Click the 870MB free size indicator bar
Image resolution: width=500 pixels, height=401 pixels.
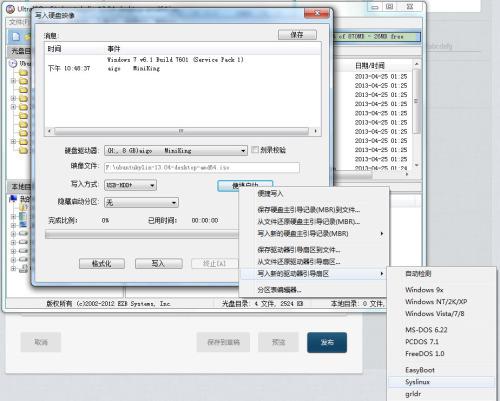tap(377, 36)
